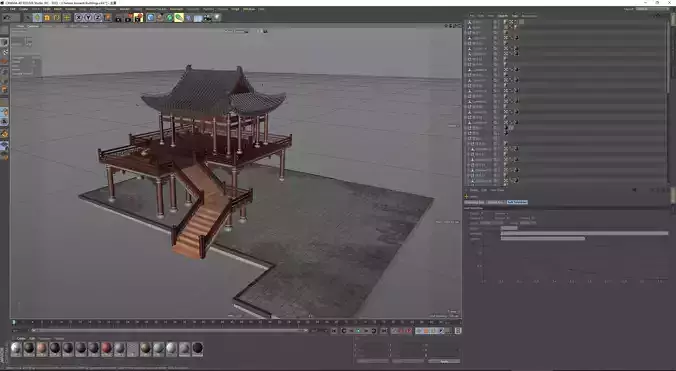Open the Object Manager Tags menu
Viewport: 676px width, 371px height.
515,16
